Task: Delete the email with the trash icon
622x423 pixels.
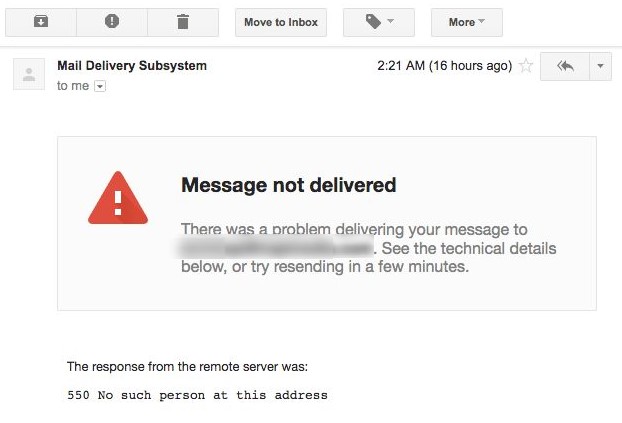Action: tap(183, 22)
